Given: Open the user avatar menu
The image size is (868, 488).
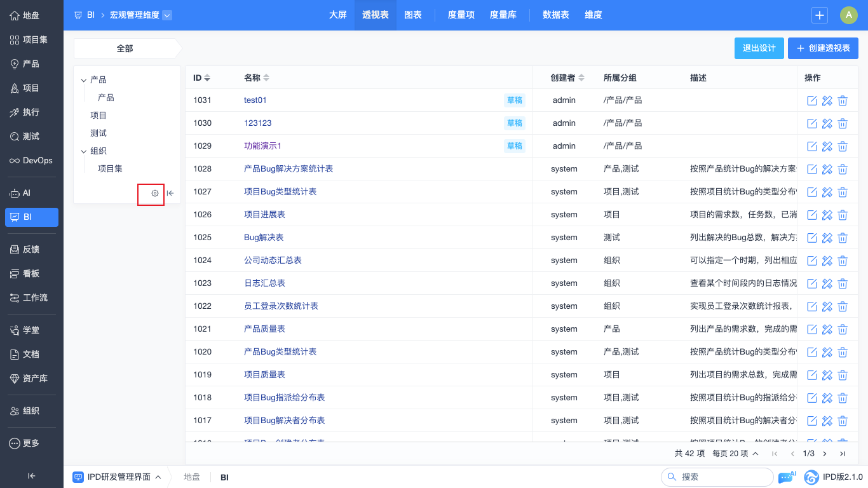Looking at the screenshot, I should coord(848,15).
